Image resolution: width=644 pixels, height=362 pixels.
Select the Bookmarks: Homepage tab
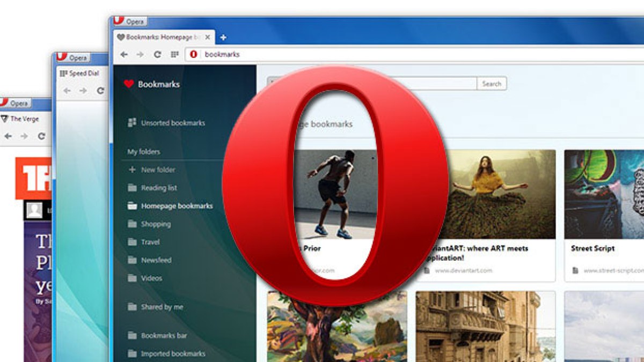[164, 38]
